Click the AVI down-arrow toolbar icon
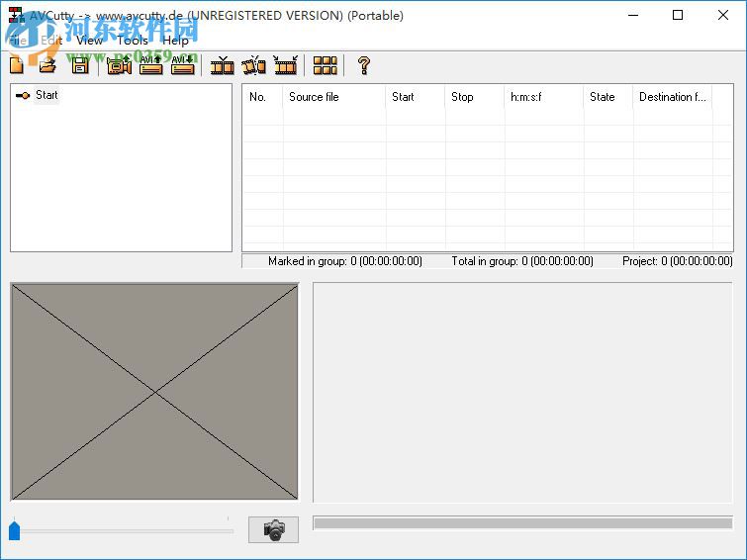The image size is (747, 560). pyautogui.click(x=182, y=65)
